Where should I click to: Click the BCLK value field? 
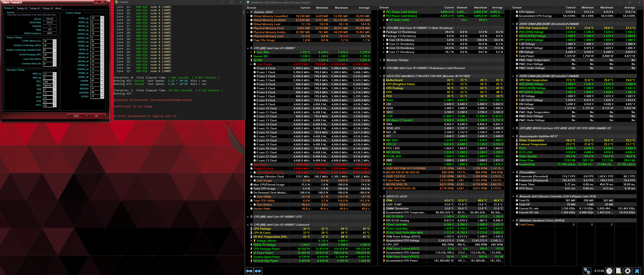pyautogui.click(x=50, y=19)
